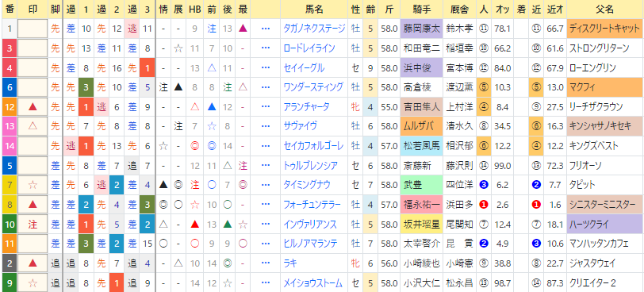The height and width of the screenshot is (292, 644).
Task: Click the empty mark cell for horse 14
Action: (33, 146)
